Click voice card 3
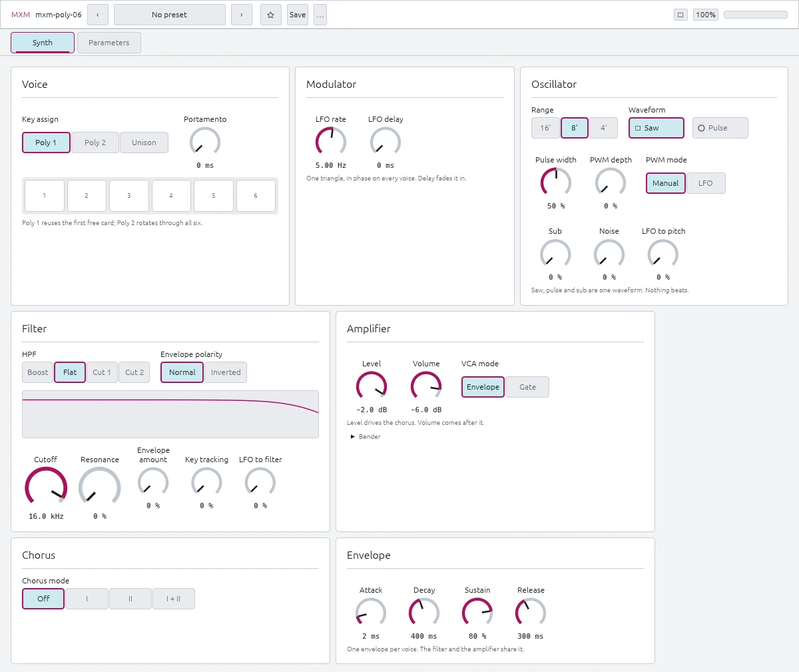Screen dimensions: 799x672 (129, 196)
